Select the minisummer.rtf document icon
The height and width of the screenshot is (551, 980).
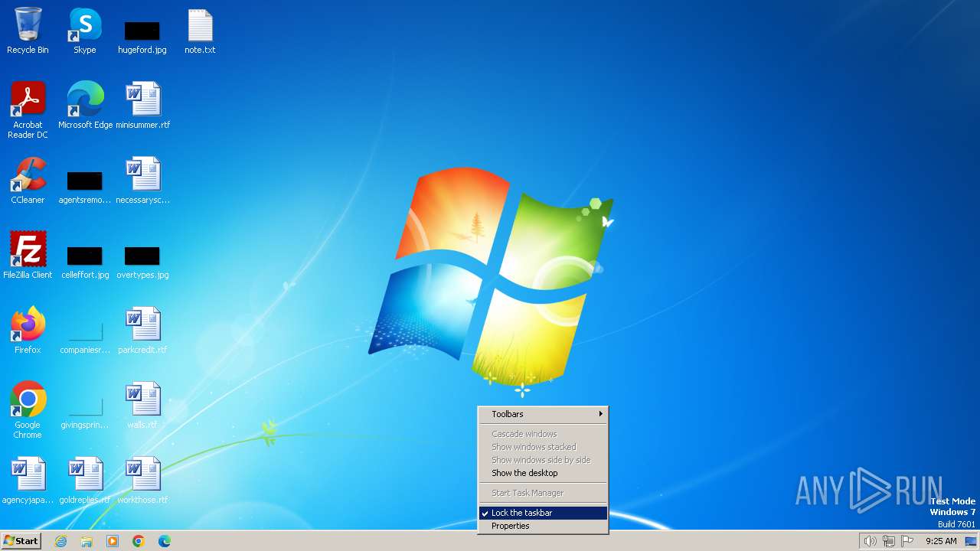142,106
